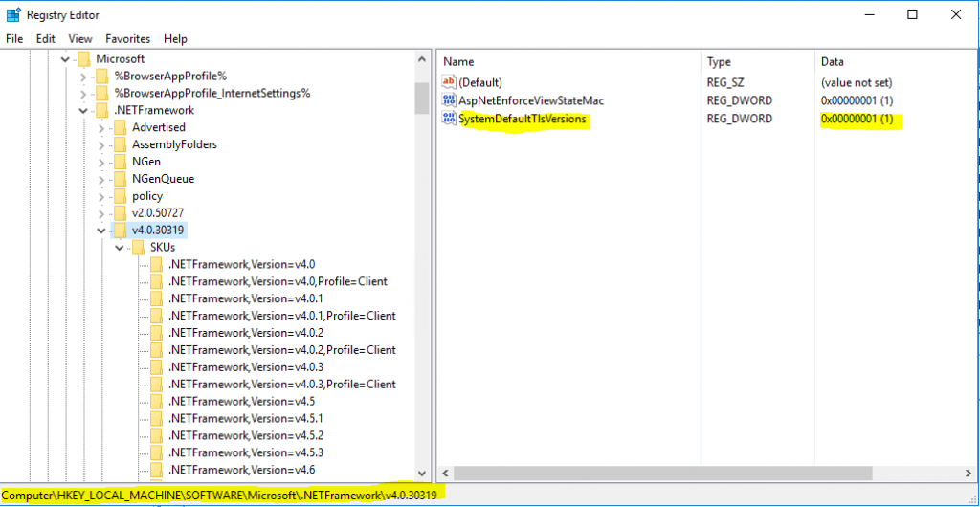The image size is (980, 507).
Task: Select the AspNetEnforceViewStateMac value name
Action: (x=531, y=99)
